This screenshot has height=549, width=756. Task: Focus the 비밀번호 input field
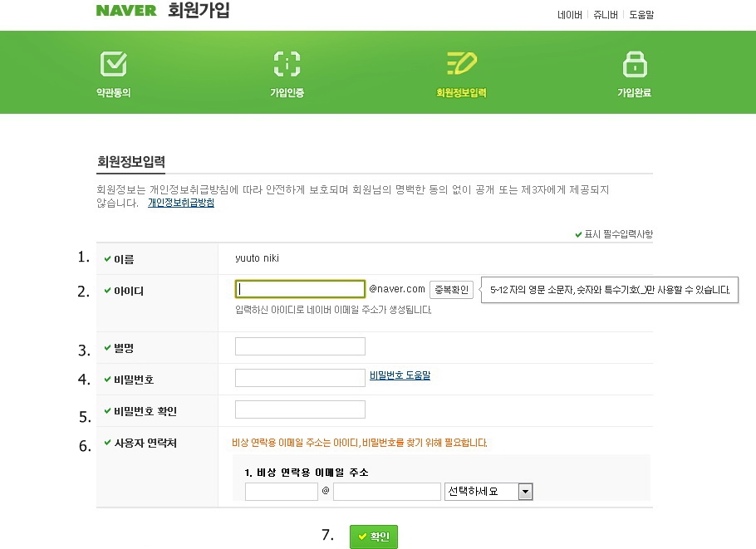(x=300, y=378)
